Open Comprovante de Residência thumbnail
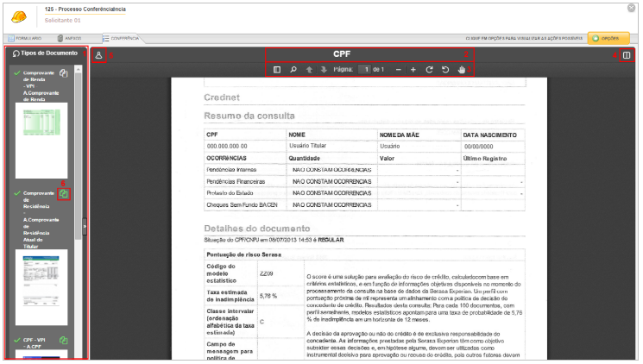This screenshot has width=643, height=364. (x=41, y=287)
